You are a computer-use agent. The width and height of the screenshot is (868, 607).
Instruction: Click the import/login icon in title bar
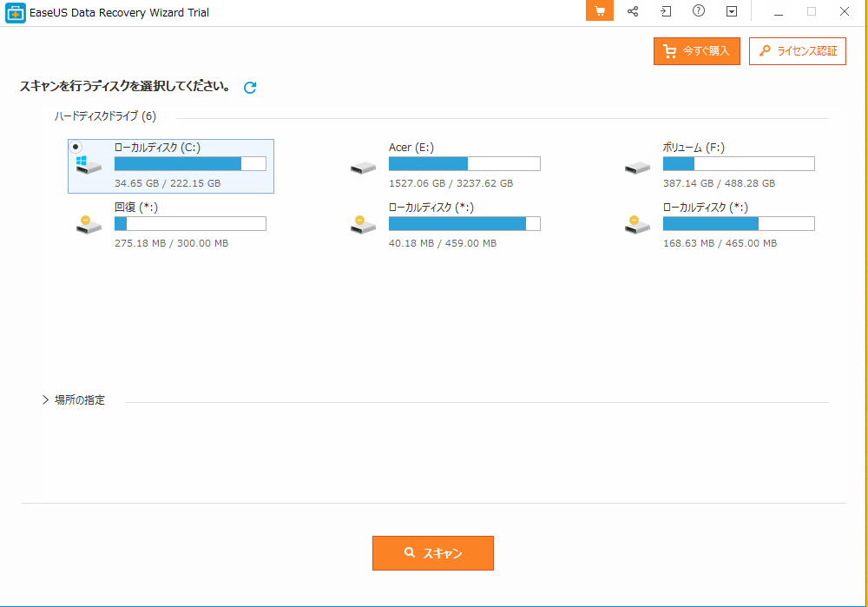click(x=666, y=11)
